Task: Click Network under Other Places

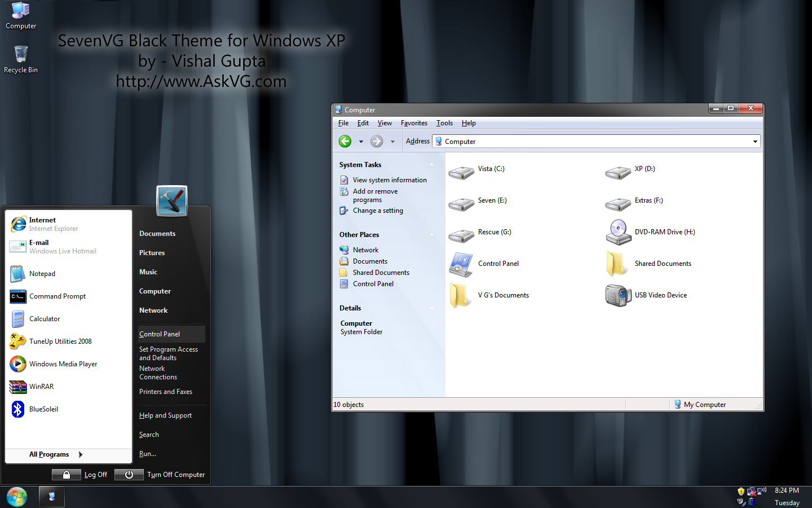Action: coord(365,250)
